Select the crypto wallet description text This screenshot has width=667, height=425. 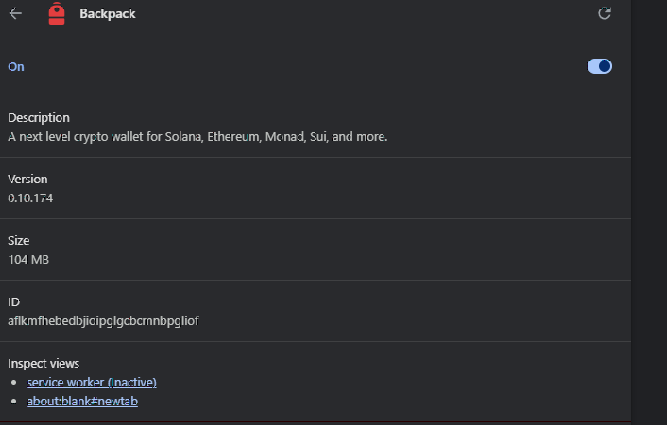pos(197,136)
